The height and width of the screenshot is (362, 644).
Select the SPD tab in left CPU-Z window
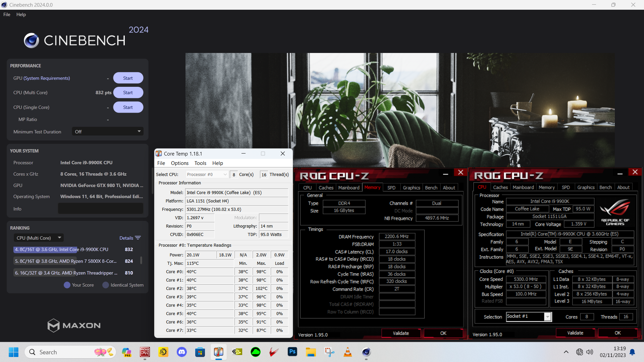[x=391, y=188]
